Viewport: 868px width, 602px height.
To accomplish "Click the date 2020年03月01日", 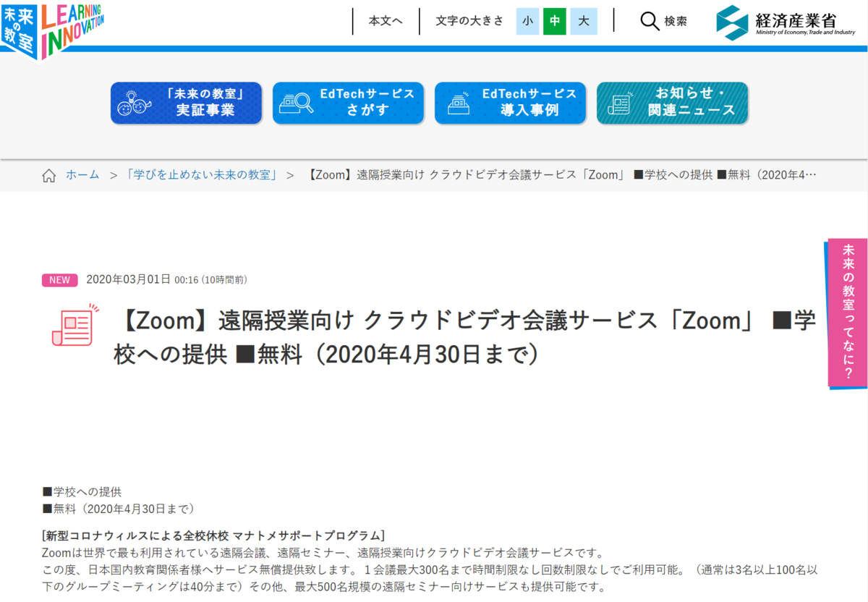I will click(128, 279).
